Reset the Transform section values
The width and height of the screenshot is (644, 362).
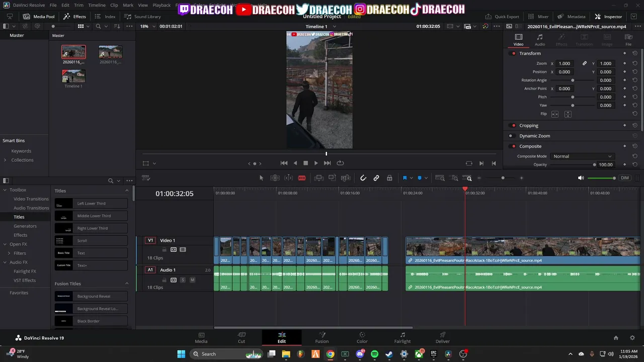click(x=635, y=53)
